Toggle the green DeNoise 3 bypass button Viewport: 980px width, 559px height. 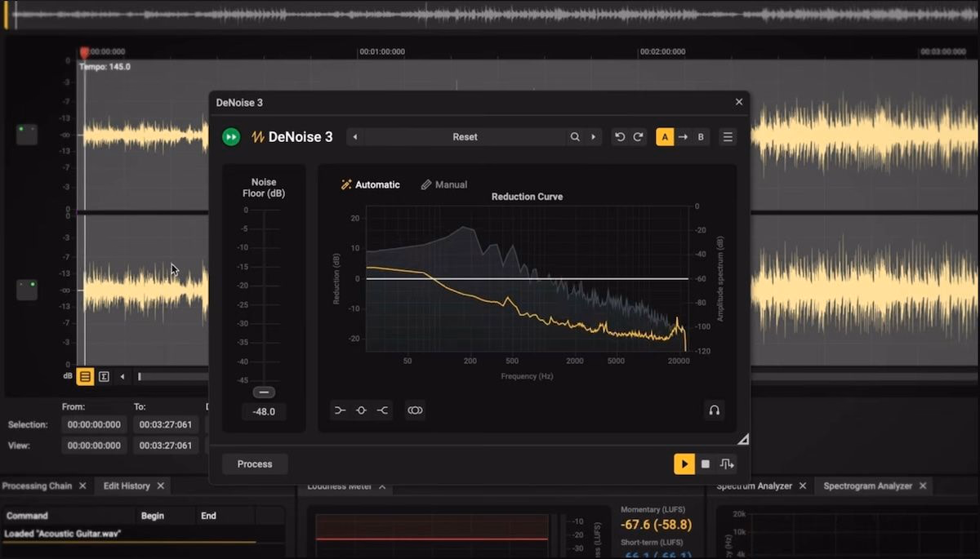tap(231, 137)
